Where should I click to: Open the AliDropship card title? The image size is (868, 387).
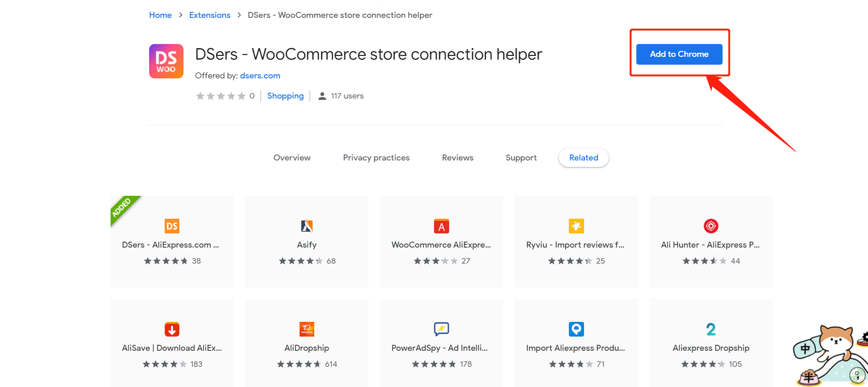coord(306,348)
